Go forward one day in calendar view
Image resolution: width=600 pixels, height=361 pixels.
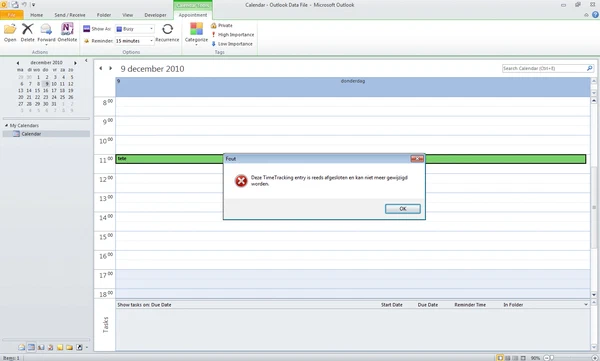111,68
